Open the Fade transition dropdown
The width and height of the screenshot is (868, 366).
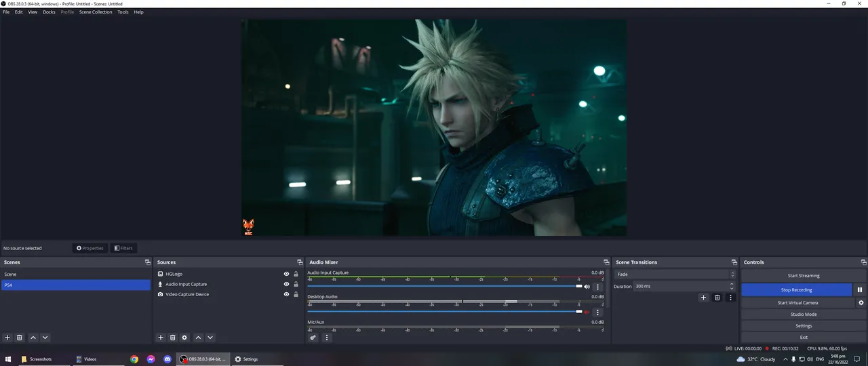tap(675, 274)
